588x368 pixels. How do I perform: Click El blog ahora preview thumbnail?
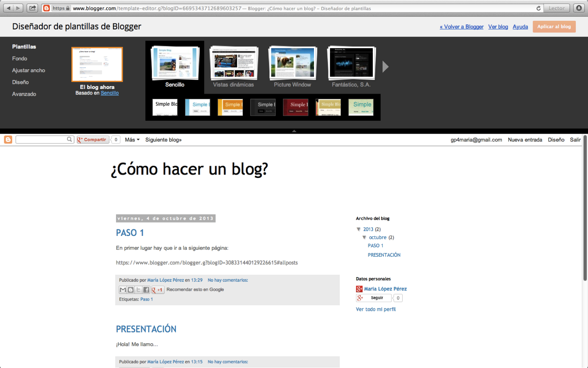coord(97,64)
